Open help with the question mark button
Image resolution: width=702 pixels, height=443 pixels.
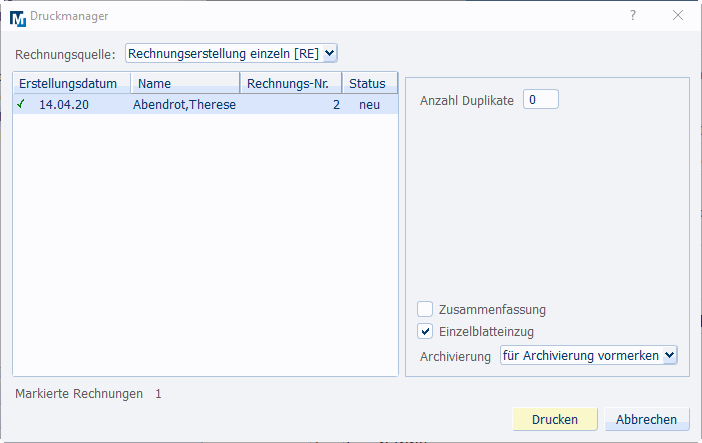[632, 16]
